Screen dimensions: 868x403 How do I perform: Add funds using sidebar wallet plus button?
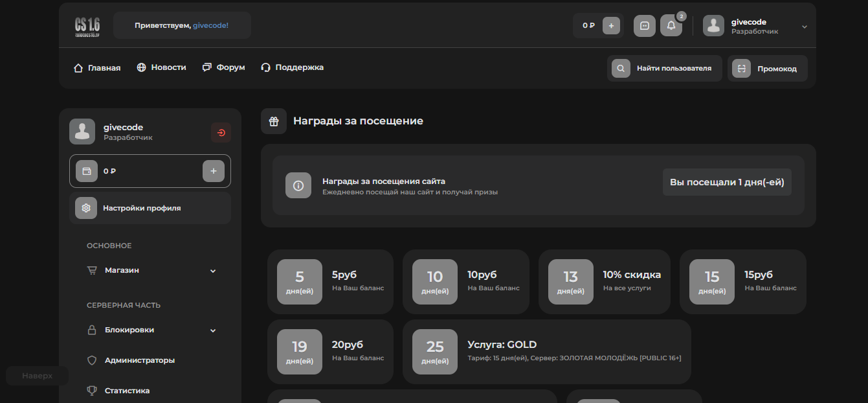pyautogui.click(x=214, y=171)
